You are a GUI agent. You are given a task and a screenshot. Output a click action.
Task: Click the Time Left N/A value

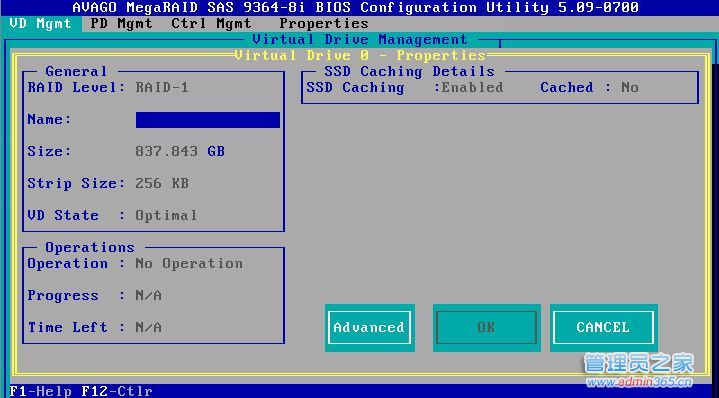[149, 327]
